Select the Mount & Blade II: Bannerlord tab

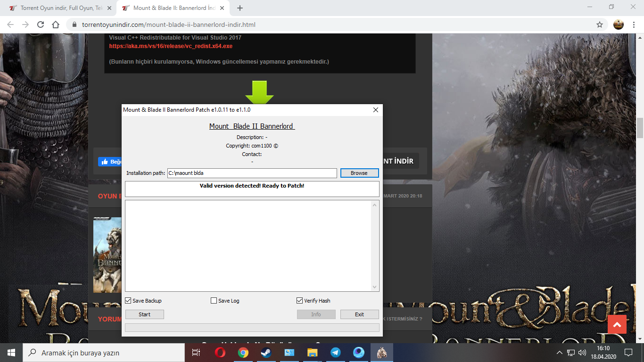(x=172, y=8)
